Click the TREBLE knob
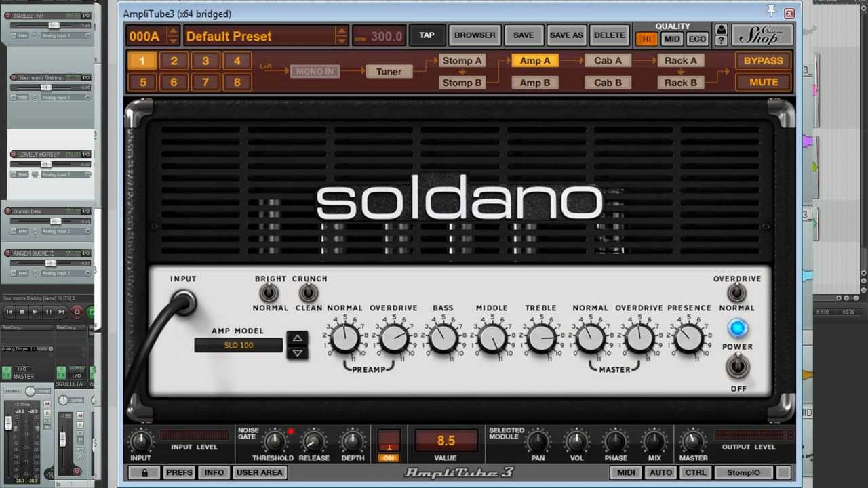 point(540,338)
